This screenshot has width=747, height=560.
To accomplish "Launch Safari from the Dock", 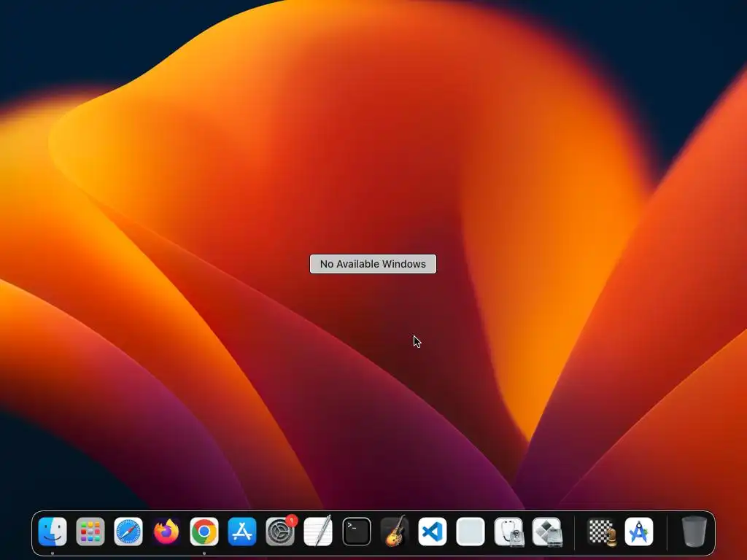I will [x=128, y=532].
